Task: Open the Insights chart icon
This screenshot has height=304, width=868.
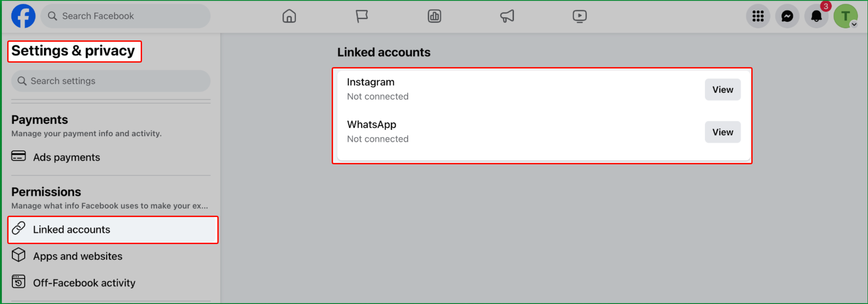Action: tap(434, 16)
